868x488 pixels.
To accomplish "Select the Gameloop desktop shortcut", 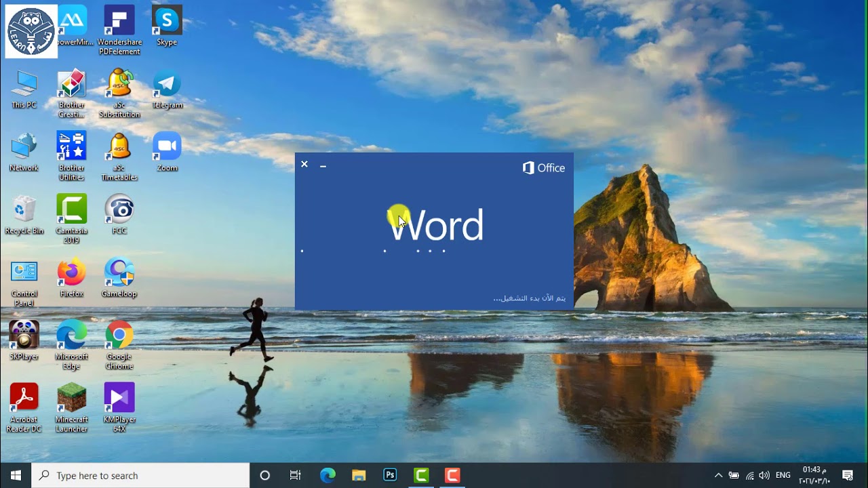I will [x=119, y=279].
